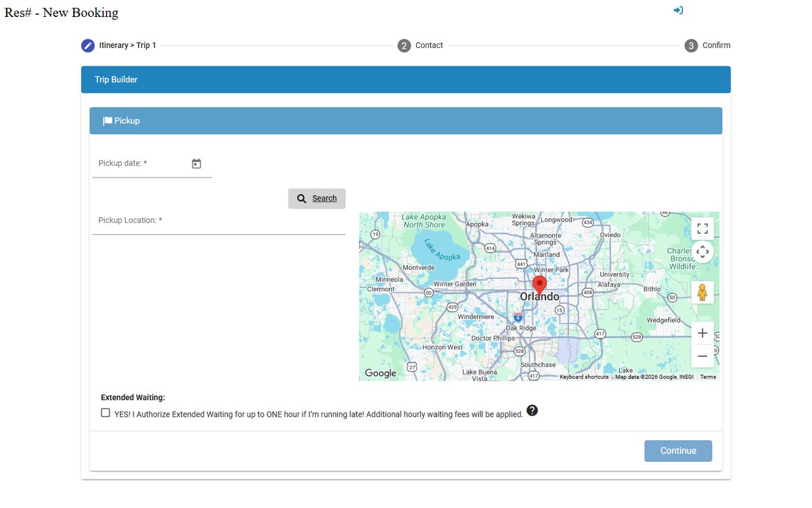Click the help question mark icon
This screenshot has height=508, width=812.
point(532,410)
